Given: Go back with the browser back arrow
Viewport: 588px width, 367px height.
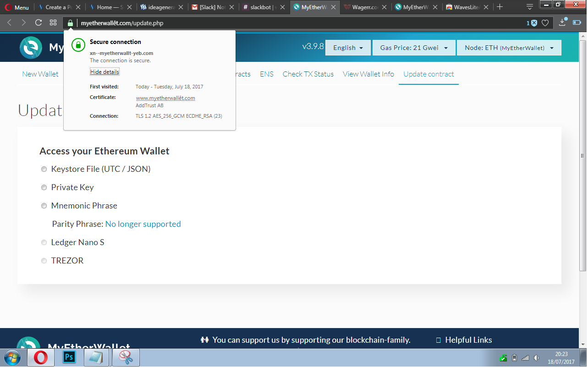Looking at the screenshot, I should pos(9,22).
